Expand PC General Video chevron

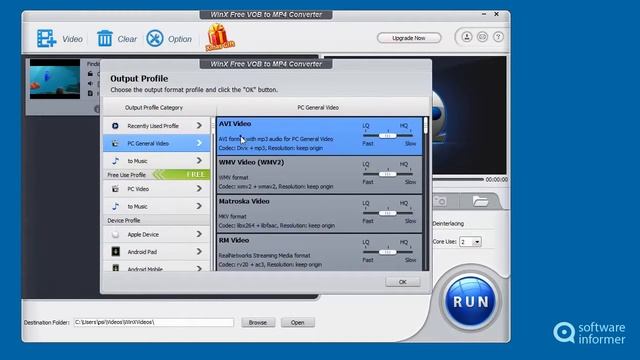point(199,143)
